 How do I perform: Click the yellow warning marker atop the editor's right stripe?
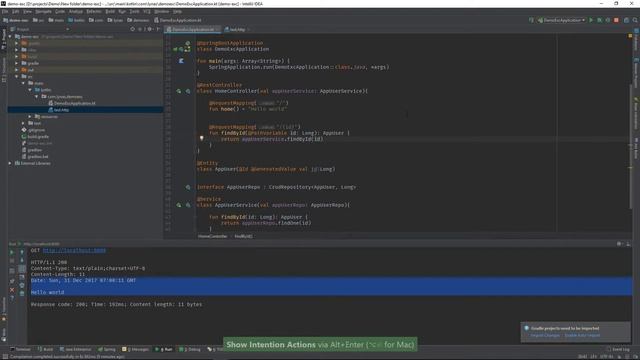(630, 36)
